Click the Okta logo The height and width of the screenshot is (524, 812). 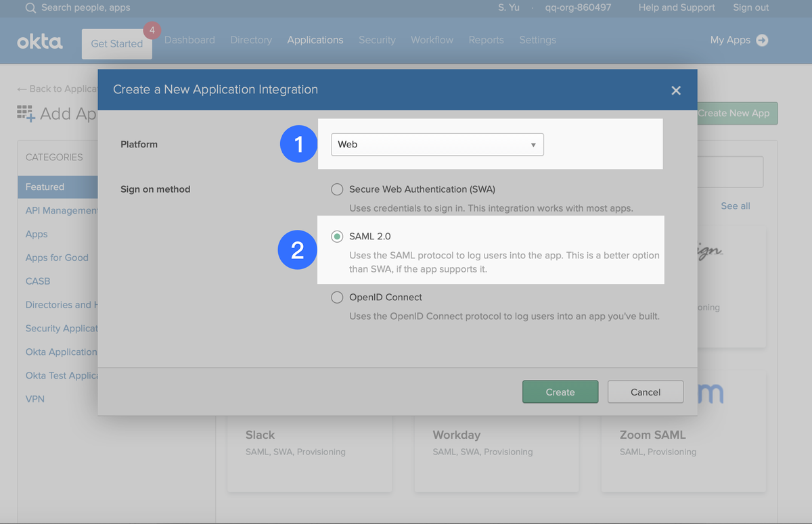[x=40, y=41]
